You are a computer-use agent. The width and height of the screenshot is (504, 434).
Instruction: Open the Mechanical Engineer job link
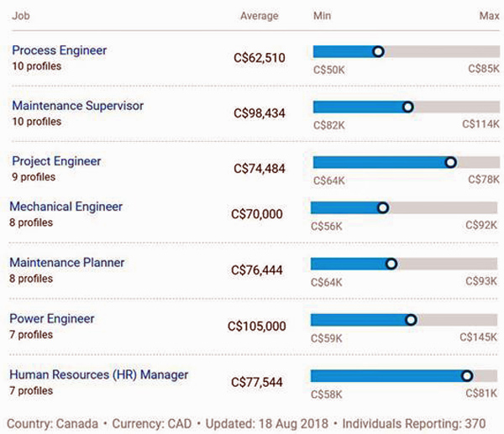point(66,207)
